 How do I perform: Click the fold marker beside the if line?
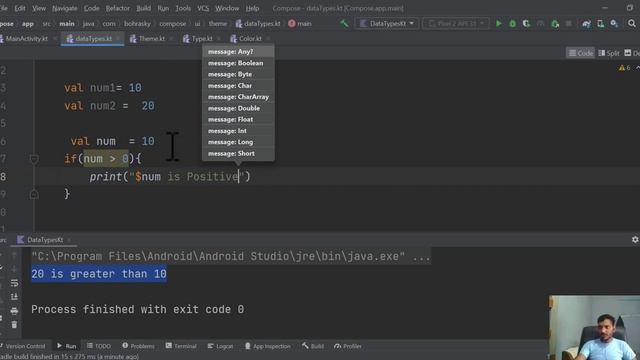[34, 159]
